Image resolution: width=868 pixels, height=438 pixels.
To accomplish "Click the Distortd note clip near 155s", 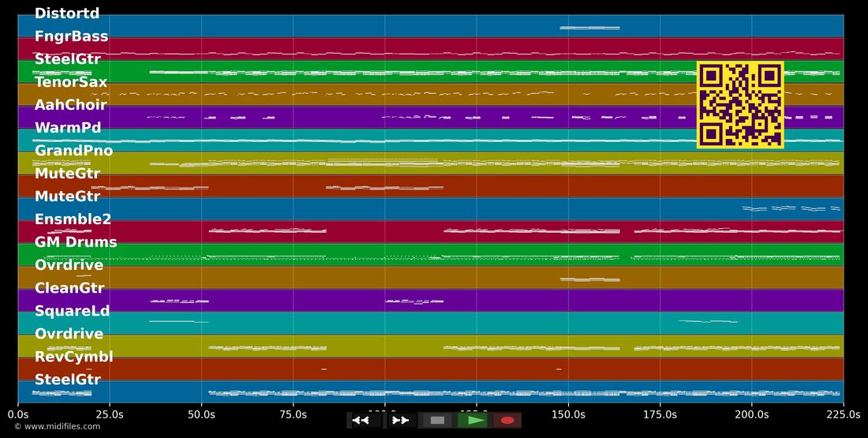I will [x=589, y=28].
